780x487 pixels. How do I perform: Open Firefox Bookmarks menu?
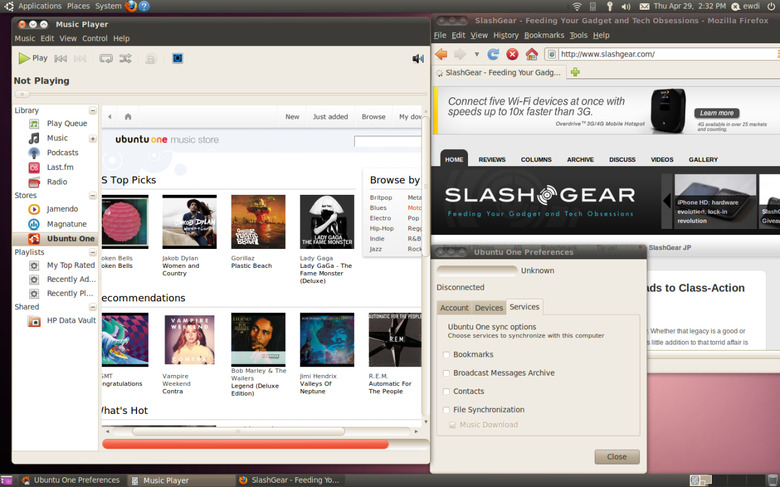point(544,35)
